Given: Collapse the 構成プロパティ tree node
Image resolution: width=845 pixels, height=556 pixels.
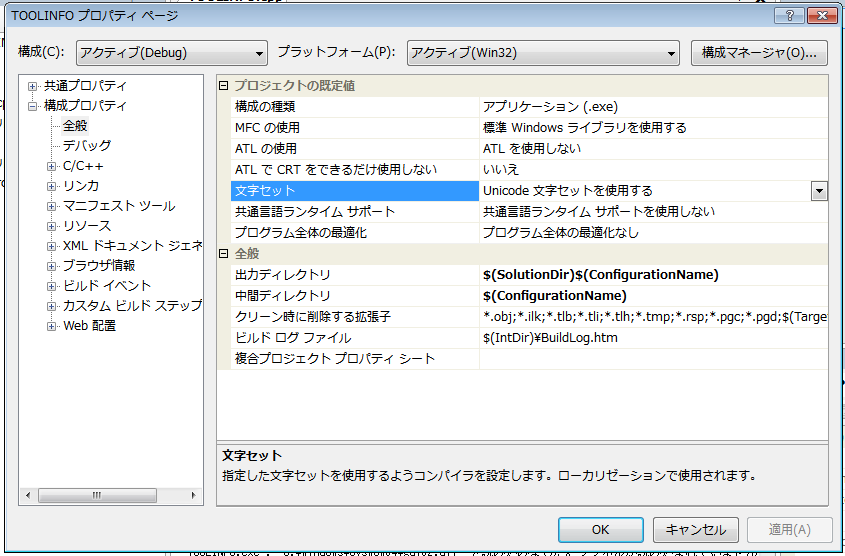Looking at the screenshot, I should pyautogui.click(x=33, y=106).
